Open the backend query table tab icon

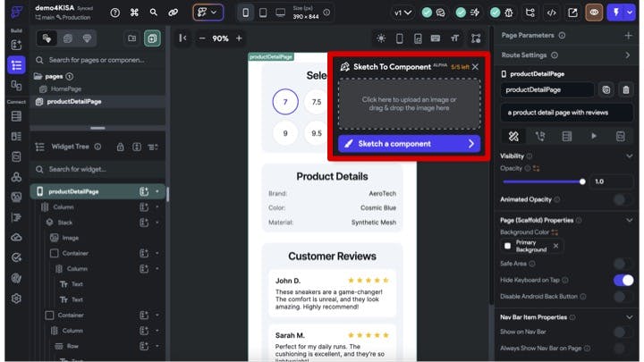[x=567, y=136]
